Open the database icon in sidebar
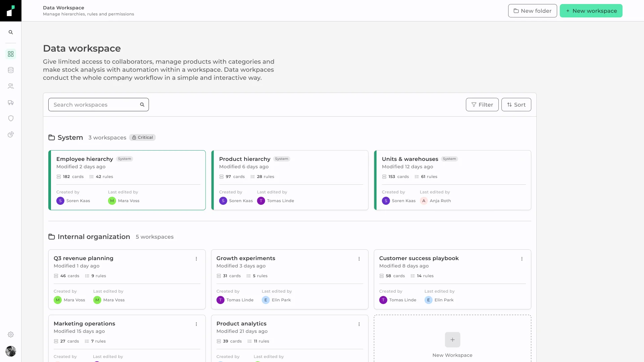The height and width of the screenshot is (362, 644). (x=11, y=70)
